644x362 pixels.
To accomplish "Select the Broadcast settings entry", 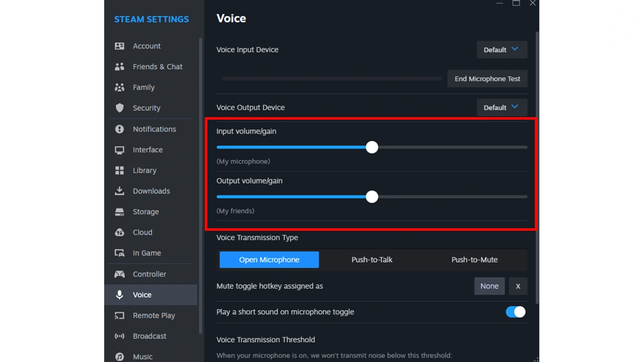I will [150, 336].
